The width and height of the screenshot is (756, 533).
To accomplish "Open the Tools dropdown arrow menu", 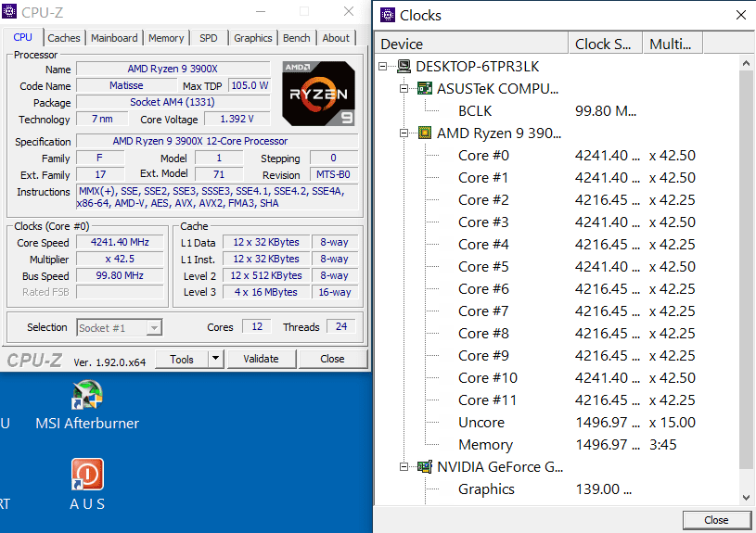I will coord(215,359).
